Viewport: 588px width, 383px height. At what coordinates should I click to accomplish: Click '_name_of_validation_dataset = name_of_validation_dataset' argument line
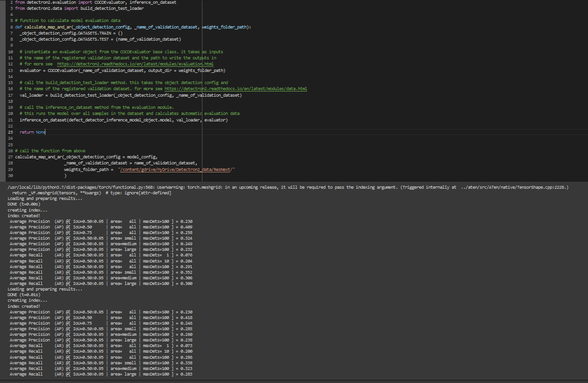(130, 163)
